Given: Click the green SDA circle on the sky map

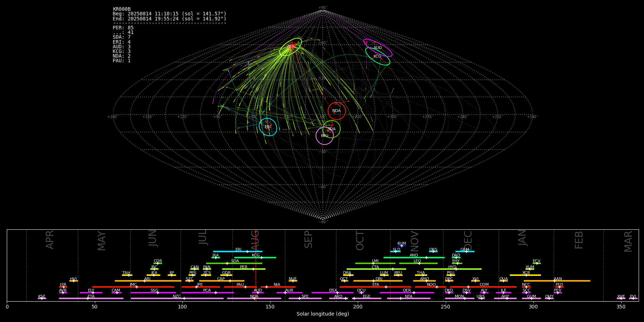Looking at the screenshot, I should [x=332, y=129].
